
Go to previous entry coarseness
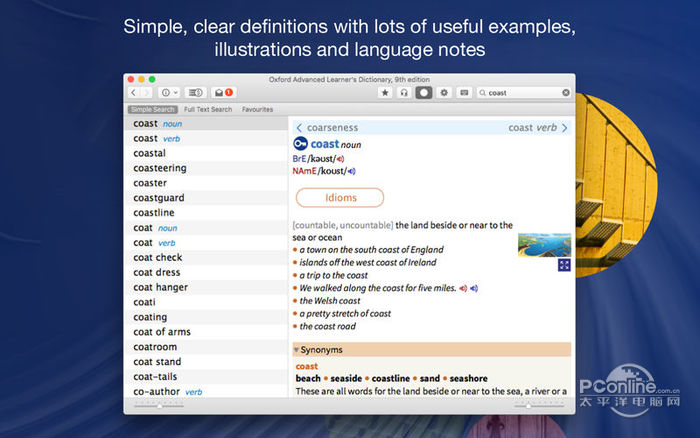point(327,128)
